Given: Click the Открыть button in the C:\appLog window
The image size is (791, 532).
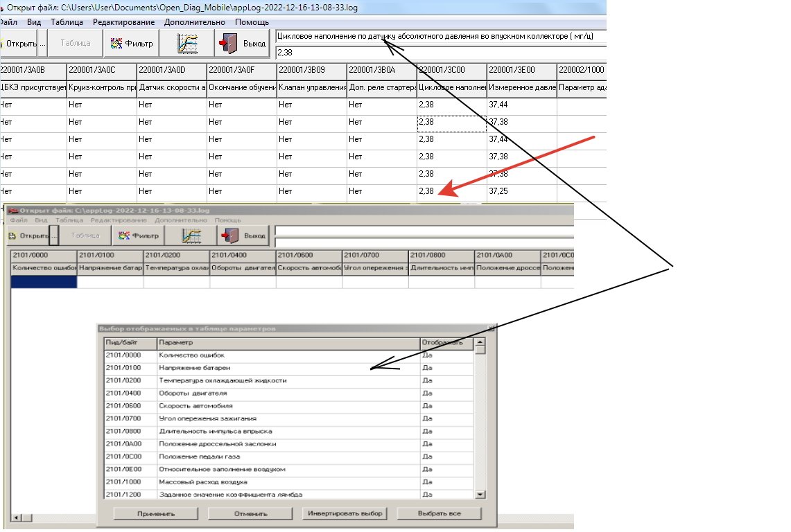Looking at the screenshot, I should [x=28, y=236].
